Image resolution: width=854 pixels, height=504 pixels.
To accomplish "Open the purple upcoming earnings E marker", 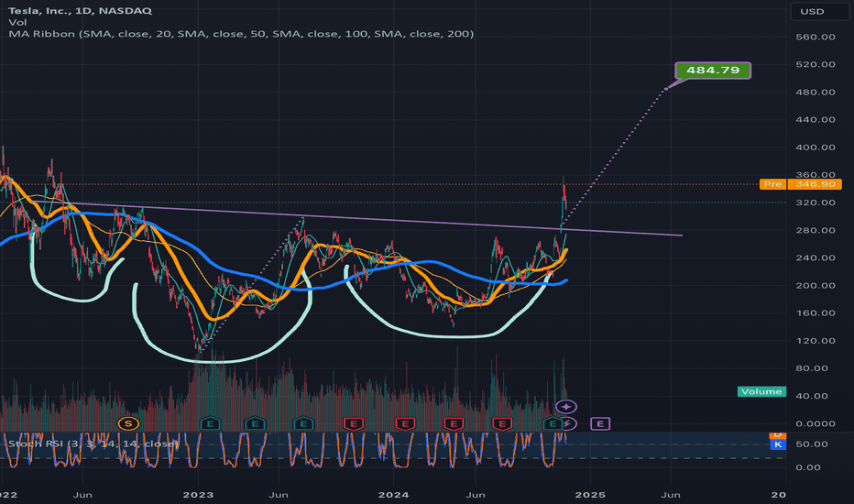I will click(x=600, y=423).
